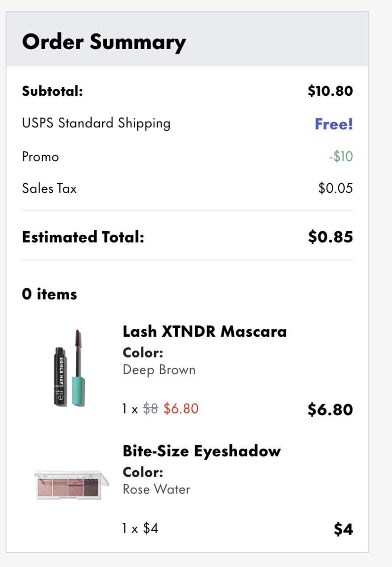392x567 pixels.
Task: Click the $10.80 subtotal amount
Action: 330,91
